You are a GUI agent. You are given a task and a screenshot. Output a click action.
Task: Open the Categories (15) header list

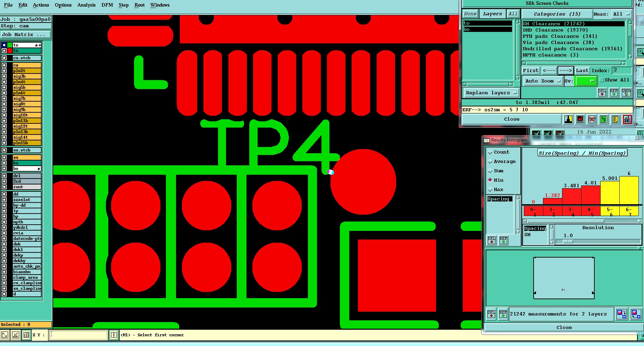[x=557, y=14]
